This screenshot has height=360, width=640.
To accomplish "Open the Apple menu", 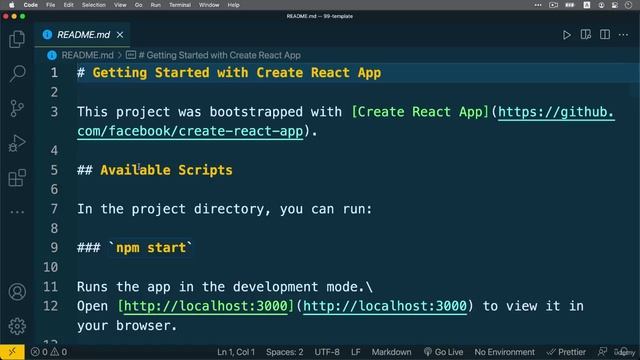I will pos(11,5).
